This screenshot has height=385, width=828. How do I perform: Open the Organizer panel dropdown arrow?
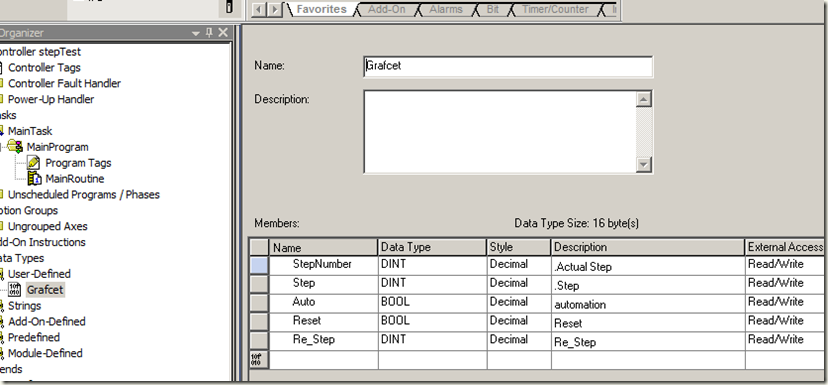(x=197, y=33)
